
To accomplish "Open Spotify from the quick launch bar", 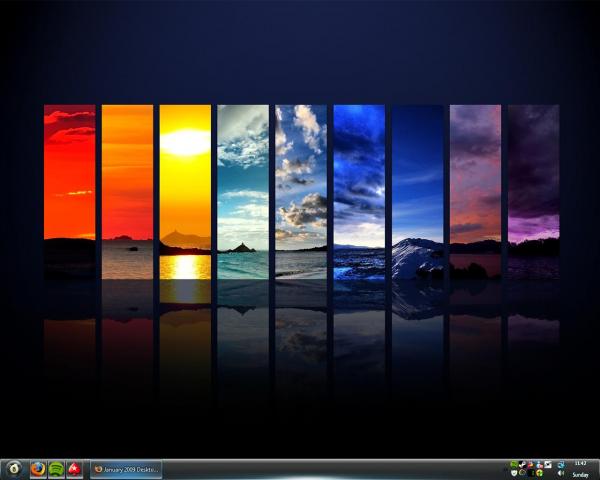I will (x=56, y=468).
